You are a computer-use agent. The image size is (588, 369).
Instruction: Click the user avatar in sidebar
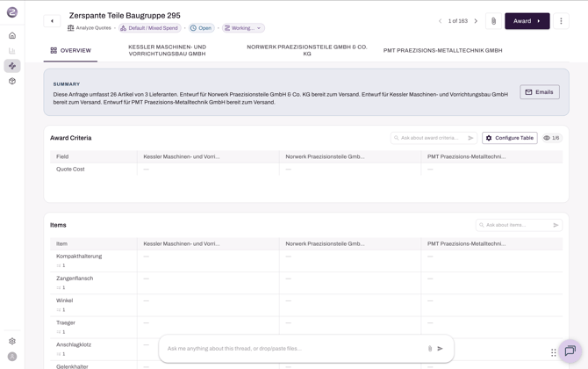[x=12, y=357]
